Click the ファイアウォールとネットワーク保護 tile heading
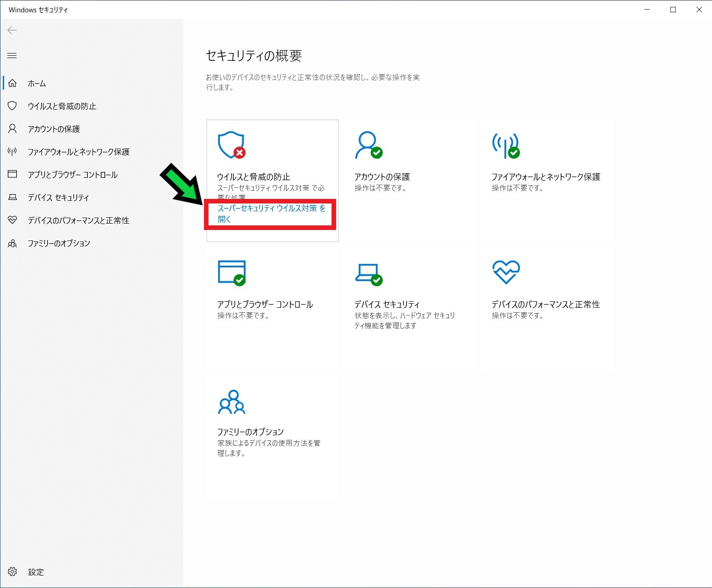The height and width of the screenshot is (588, 712). coord(546,177)
